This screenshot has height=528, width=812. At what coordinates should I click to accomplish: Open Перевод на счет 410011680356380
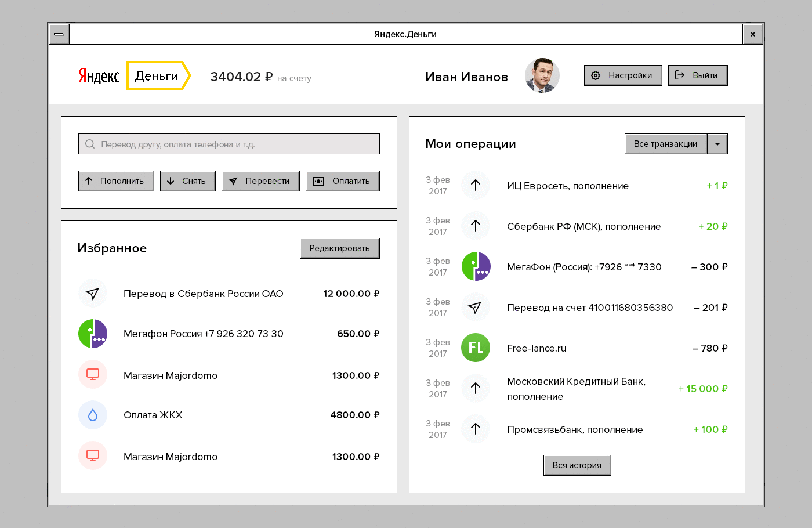(590, 308)
